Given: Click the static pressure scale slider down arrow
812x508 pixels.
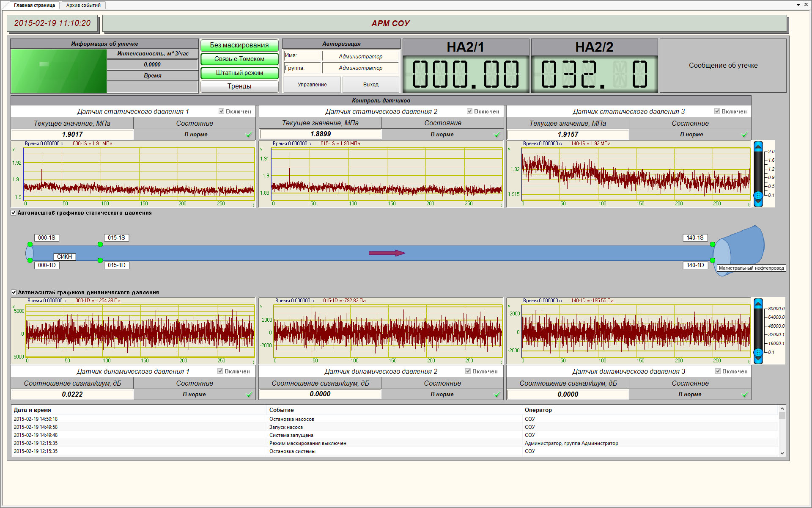Looking at the screenshot, I should coord(758,203).
